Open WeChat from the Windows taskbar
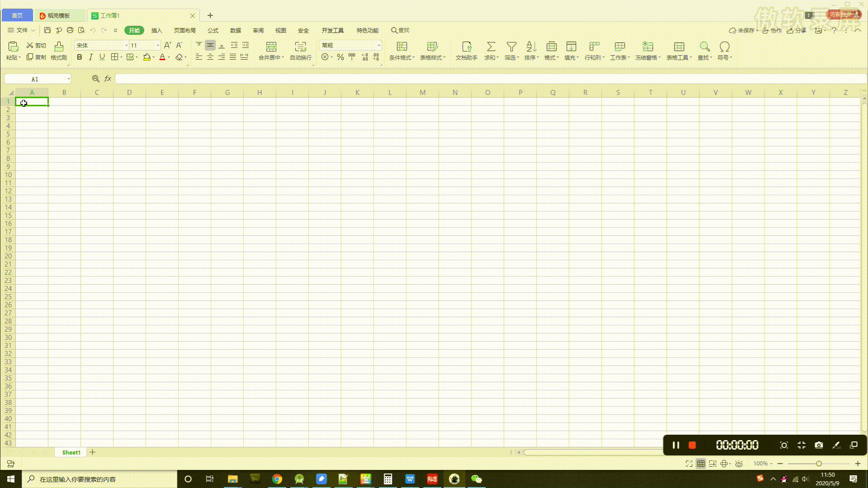 (476, 479)
